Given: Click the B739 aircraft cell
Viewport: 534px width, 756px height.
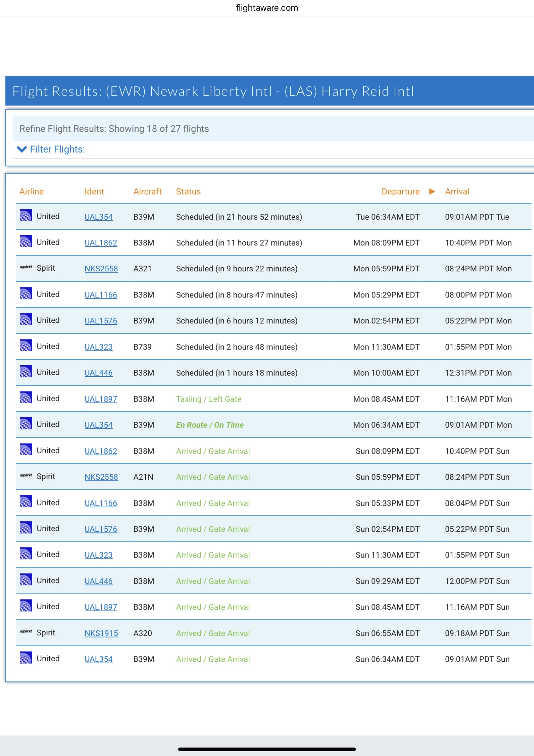Looking at the screenshot, I should [143, 347].
